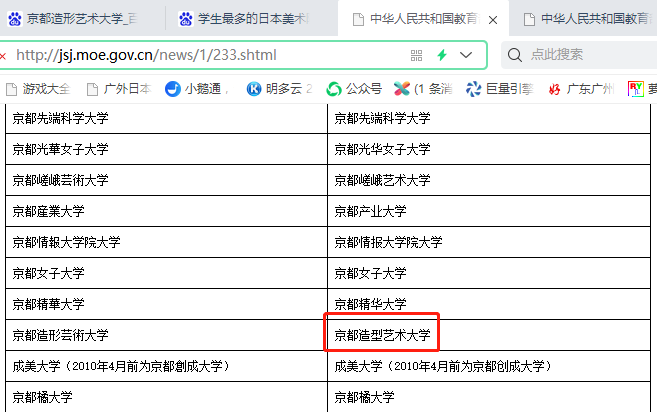Click the cell 京都光華女子大学
The width and height of the screenshot is (657, 412).
[166, 149]
